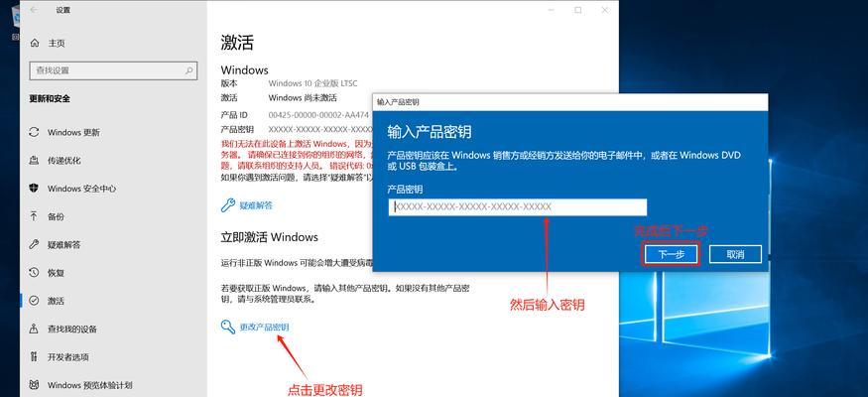The width and height of the screenshot is (868, 397).
Task: Click the magnifier icon in the search box
Action: [188, 70]
